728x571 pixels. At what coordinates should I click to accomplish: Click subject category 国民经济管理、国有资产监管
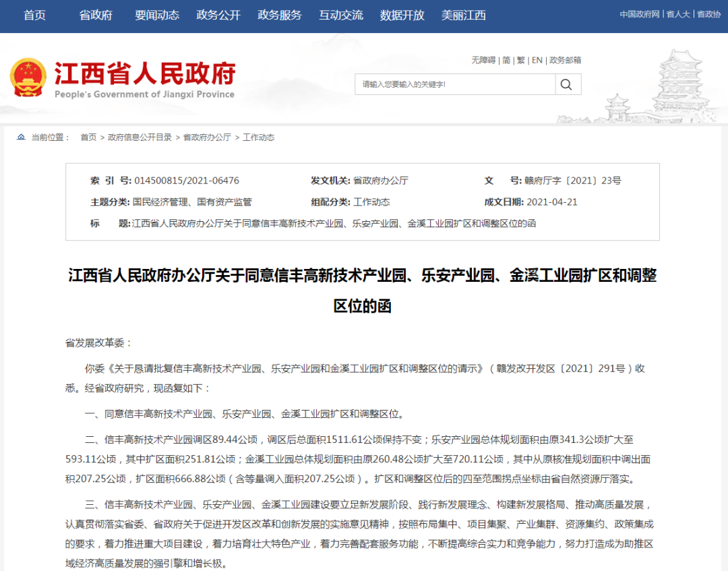[x=192, y=202]
